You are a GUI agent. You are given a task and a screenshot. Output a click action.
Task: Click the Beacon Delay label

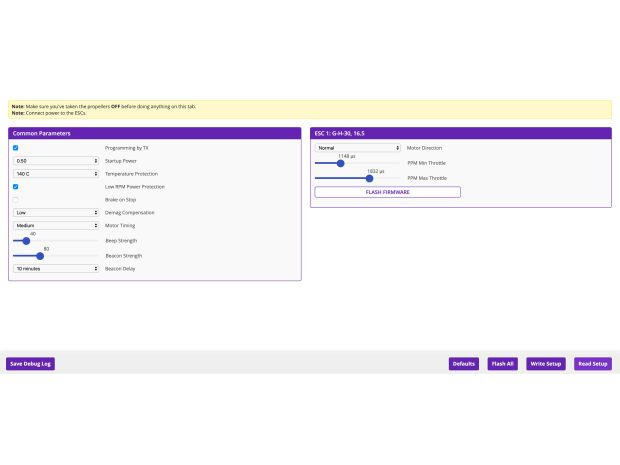tap(120, 269)
